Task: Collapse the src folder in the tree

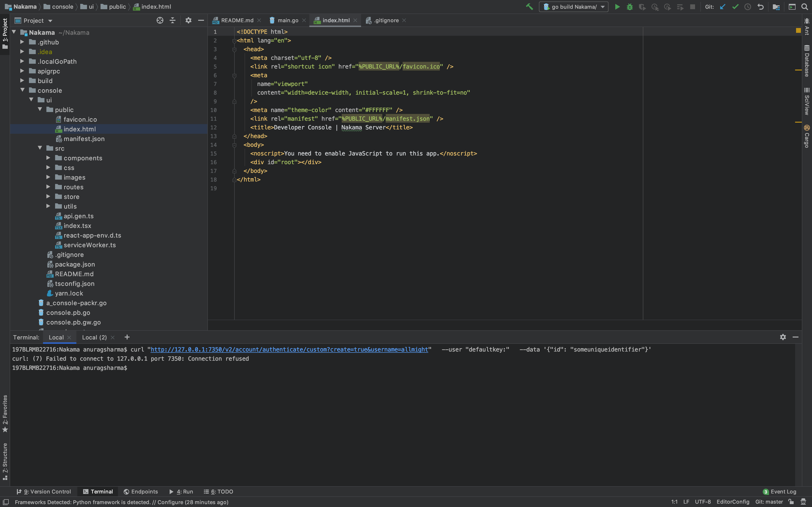Action: [40, 148]
